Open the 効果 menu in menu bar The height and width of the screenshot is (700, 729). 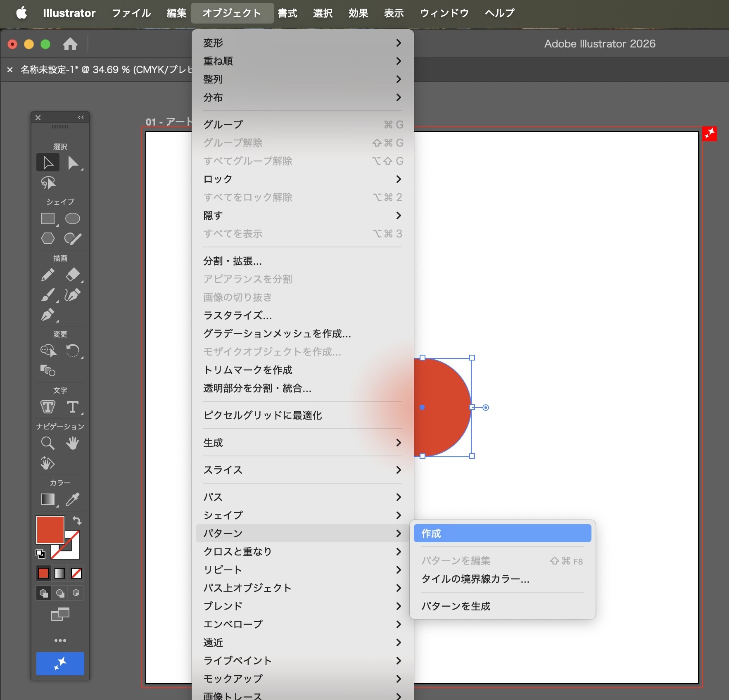(x=358, y=13)
